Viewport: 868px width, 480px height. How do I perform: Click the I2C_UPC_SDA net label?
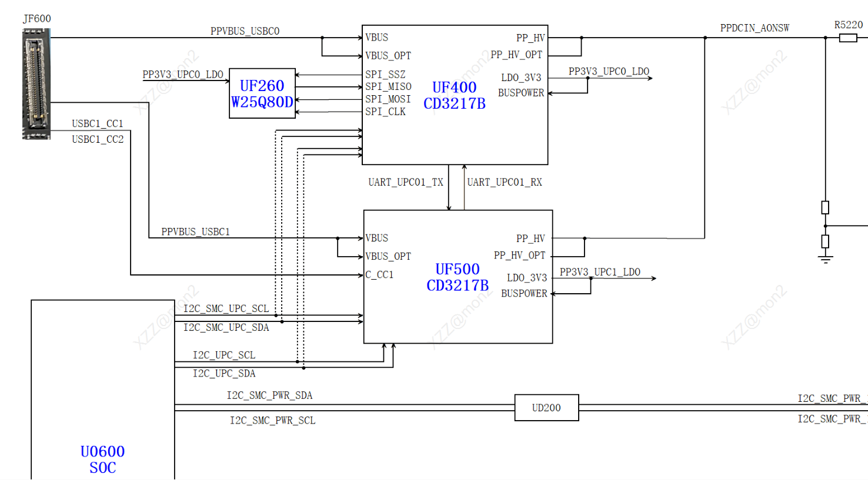[224, 374]
